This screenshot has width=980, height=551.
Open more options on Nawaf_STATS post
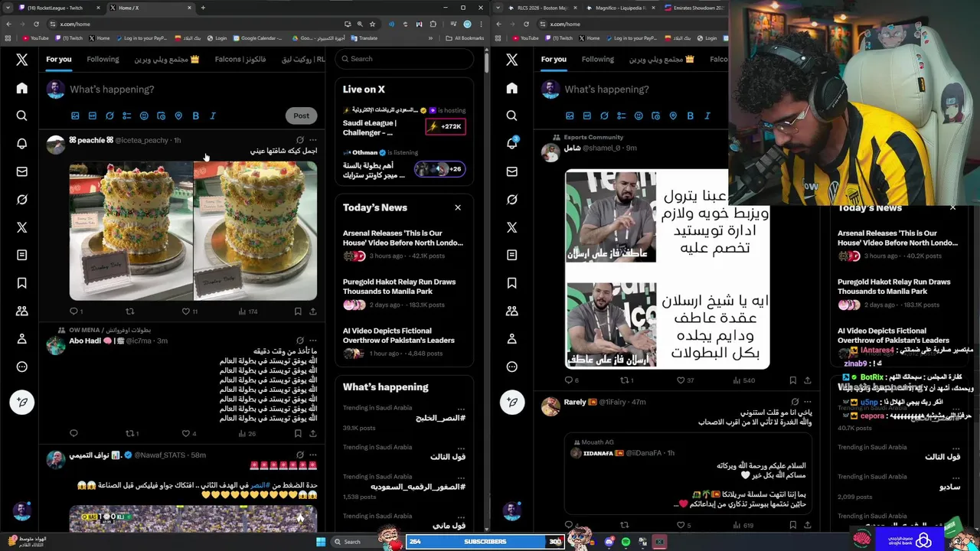pyautogui.click(x=312, y=455)
